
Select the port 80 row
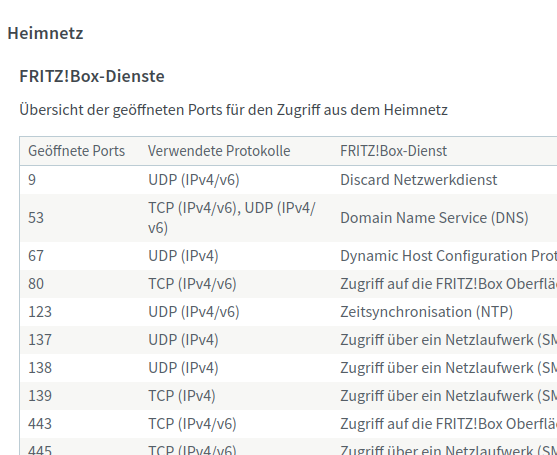[x=288, y=284]
